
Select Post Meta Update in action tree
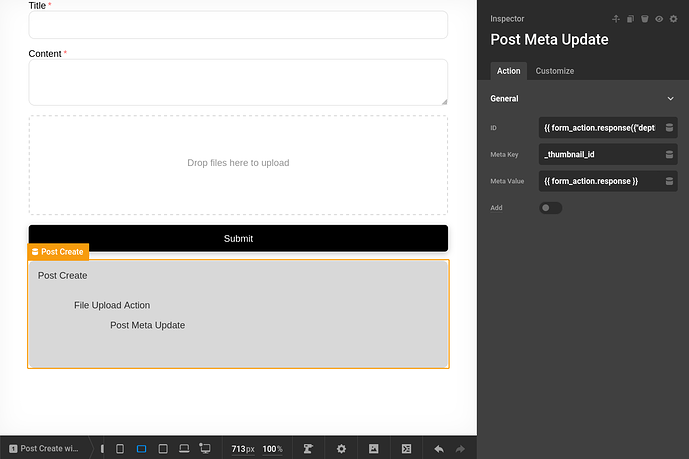[147, 325]
